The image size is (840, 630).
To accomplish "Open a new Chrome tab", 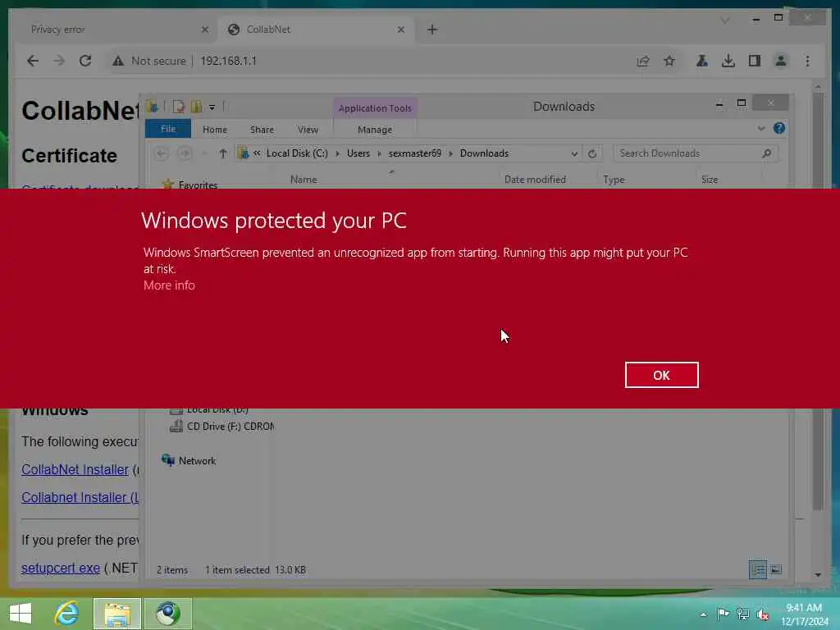I will 432,30.
